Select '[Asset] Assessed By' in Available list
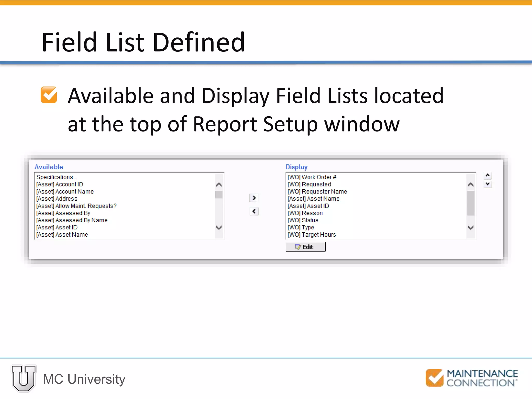This screenshot has width=532, height=399. coord(63,213)
